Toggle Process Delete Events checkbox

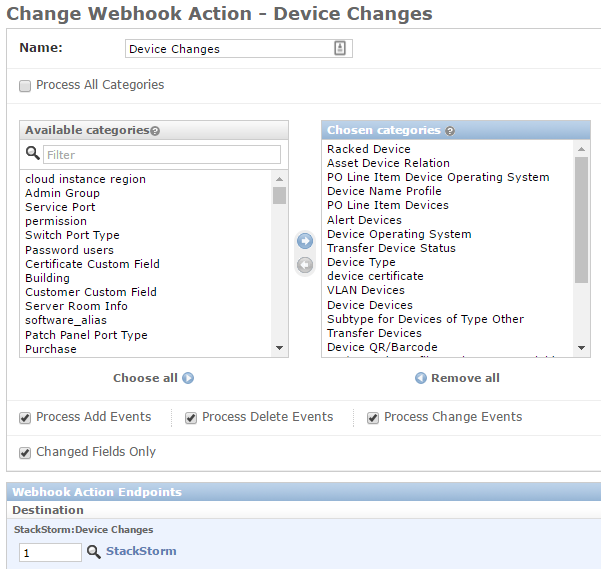click(191, 418)
